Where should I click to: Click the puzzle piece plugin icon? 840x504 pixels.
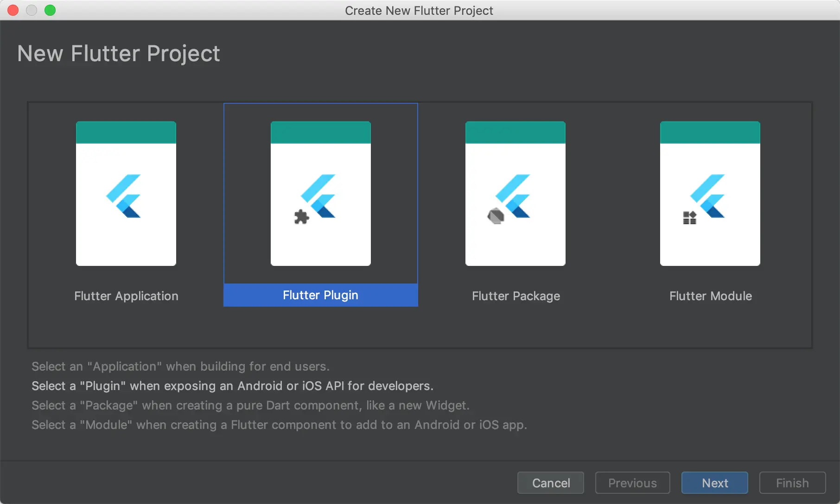coord(301,217)
